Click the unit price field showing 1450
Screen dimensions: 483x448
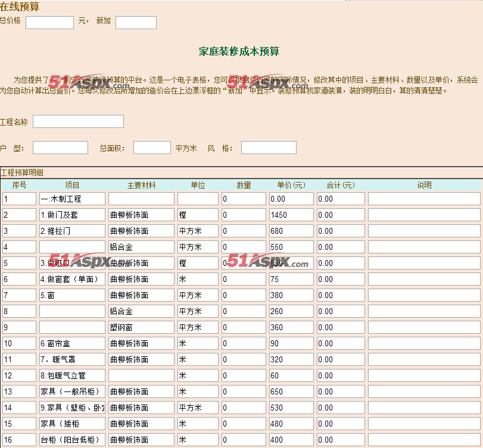pyautogui.click(x=291, y=215)
